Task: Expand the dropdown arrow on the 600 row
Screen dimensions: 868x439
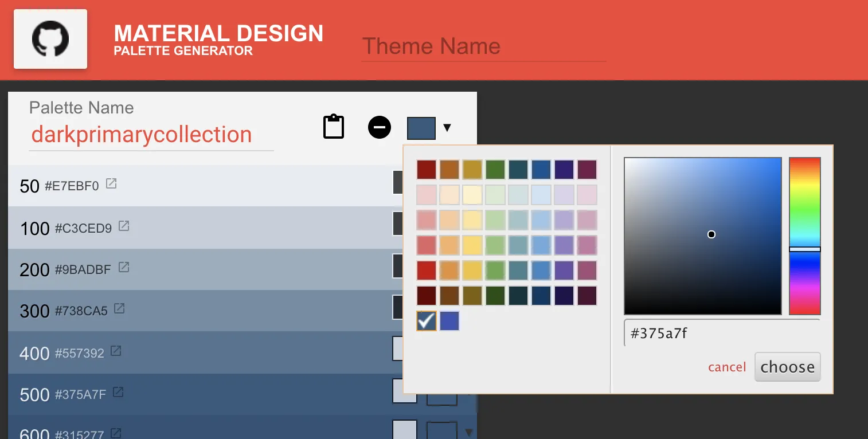Action: 469,432
